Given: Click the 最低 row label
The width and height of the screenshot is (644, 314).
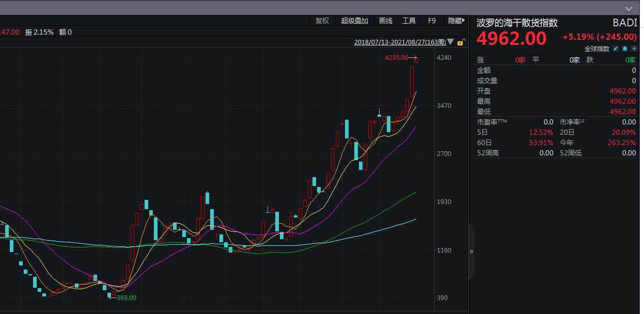Looking at the screenshot, I should (484, 112).
